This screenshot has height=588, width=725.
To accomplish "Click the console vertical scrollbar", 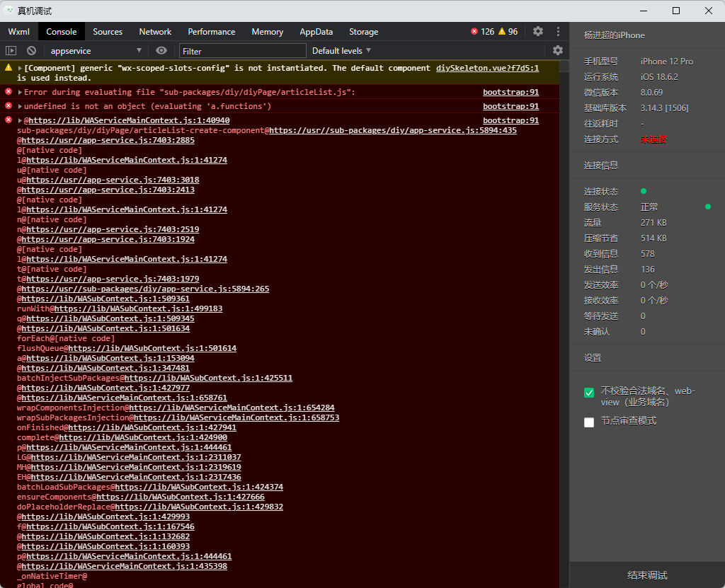I will (x=564, y=318).
